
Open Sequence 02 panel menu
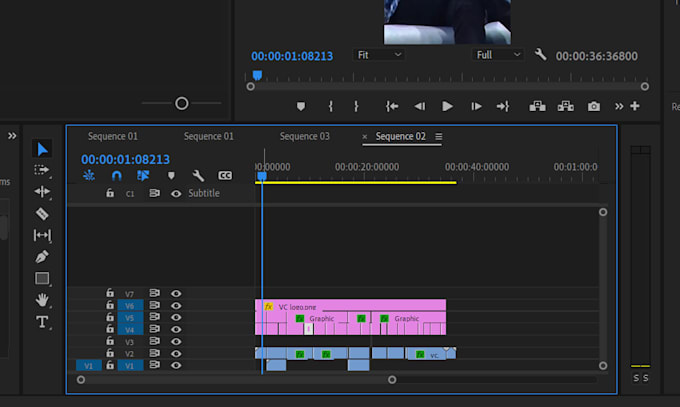pyautogui.click(x=439, y=136)
